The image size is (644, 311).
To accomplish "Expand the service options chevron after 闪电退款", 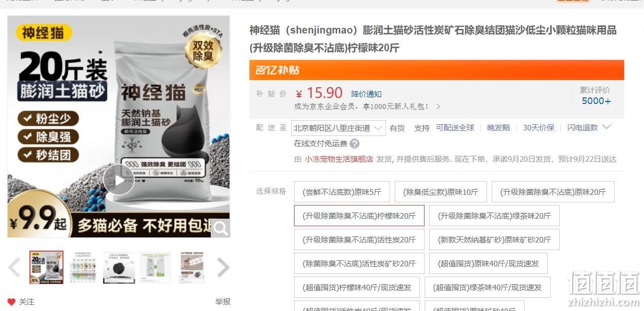I will [606, 127].
